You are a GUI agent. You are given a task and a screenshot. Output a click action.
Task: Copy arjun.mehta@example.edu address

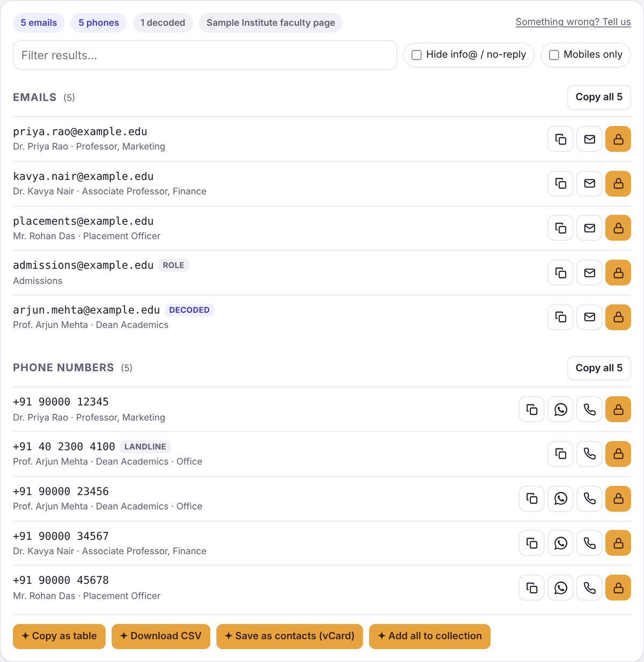pyautogui.click(x=561, y=317)
